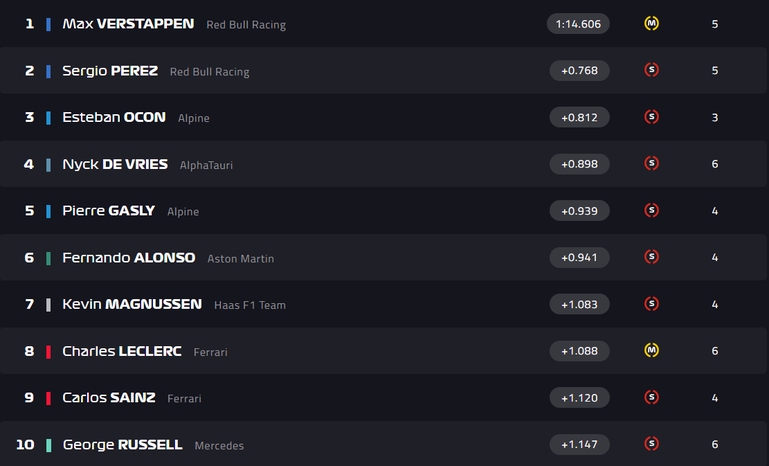This screenshot has width=769, height=466.
Task: Click the Haas F1 Team label
Action: point(250,305)
